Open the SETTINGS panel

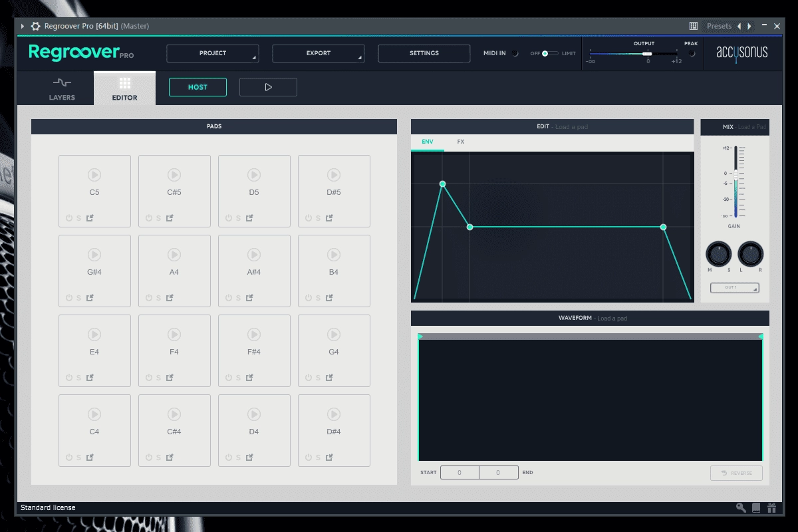pyautogui.click(x=424, y=53)
